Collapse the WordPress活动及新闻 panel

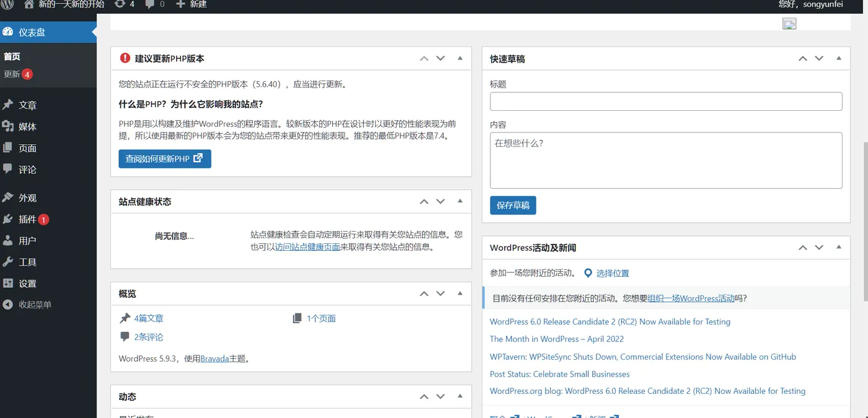[839, 247]
